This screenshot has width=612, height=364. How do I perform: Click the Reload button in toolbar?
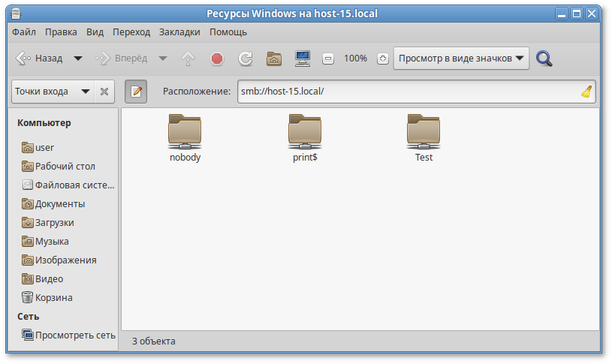(245, 59)
